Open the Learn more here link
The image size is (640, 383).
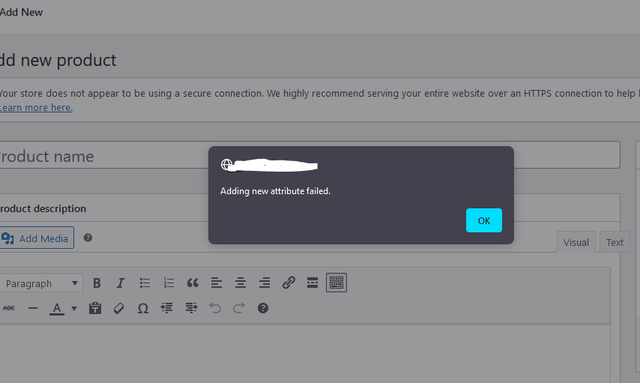pos(36,108)
